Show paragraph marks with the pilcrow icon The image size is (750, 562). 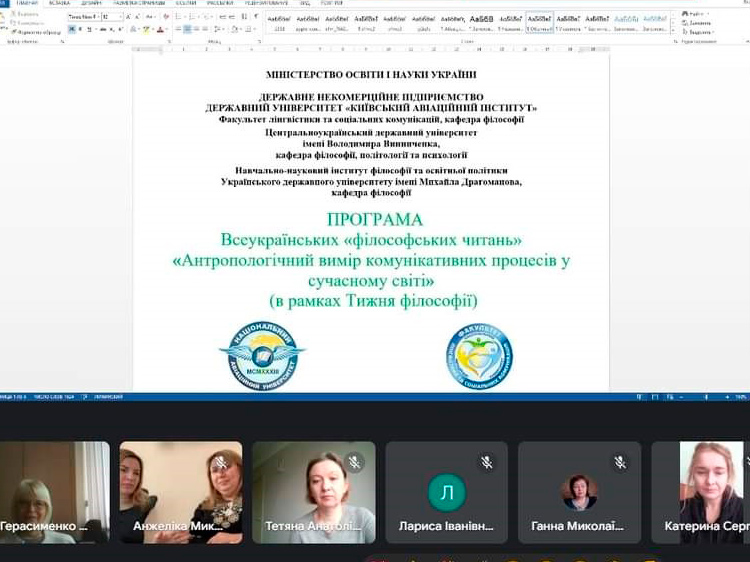point(258,17)
